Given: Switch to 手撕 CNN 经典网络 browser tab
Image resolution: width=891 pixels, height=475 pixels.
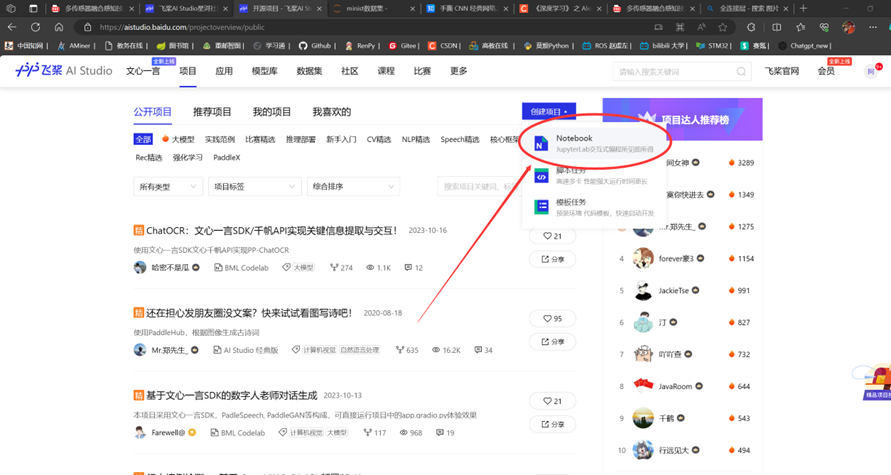Looking at the screenshot, I should (467, 9).
